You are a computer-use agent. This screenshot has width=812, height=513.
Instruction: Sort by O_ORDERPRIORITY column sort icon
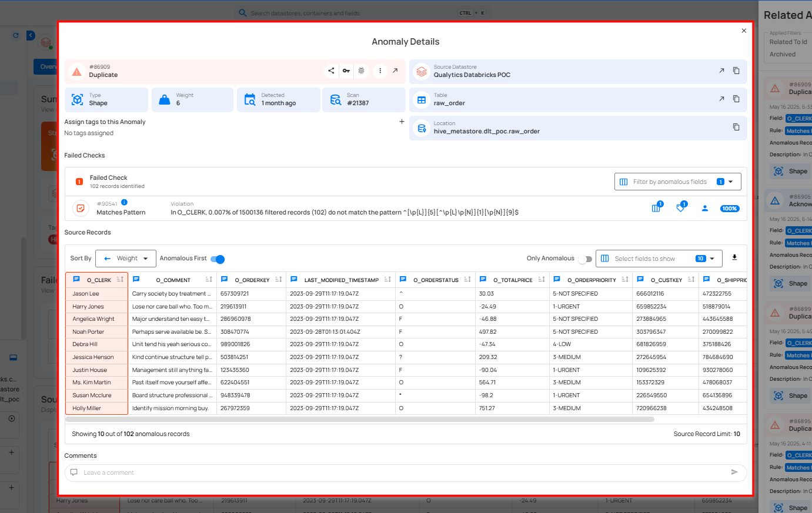[x=625, y=280]
